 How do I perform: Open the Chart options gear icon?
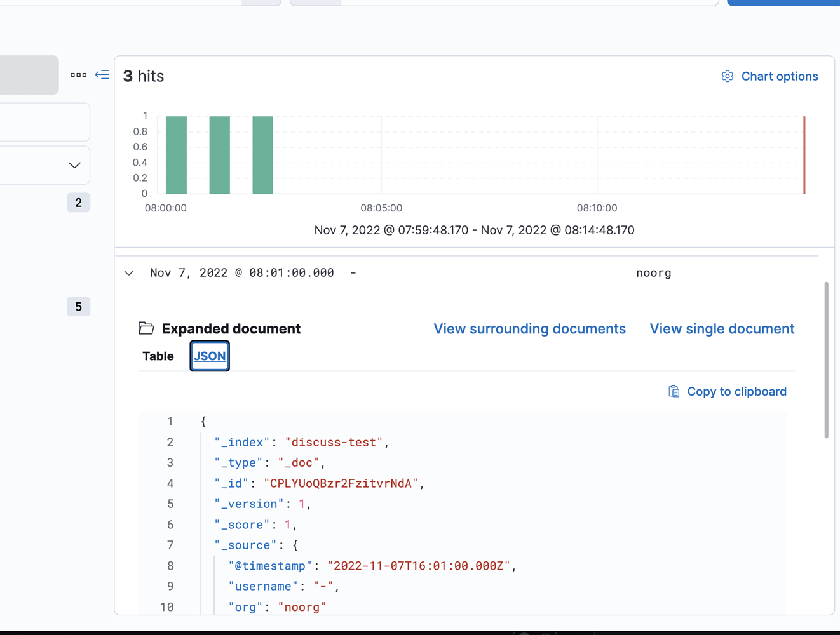pos(727,76)
